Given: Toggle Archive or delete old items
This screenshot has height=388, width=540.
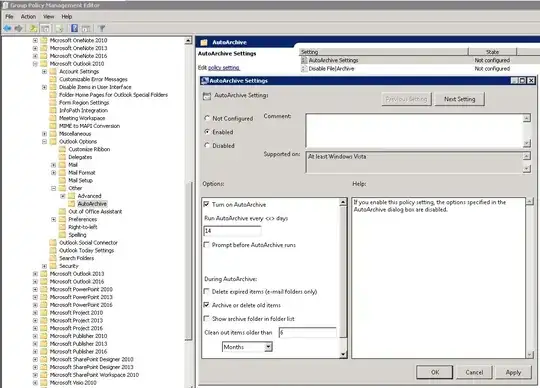Looking at the screenshot, I should [x=207, y=305].
